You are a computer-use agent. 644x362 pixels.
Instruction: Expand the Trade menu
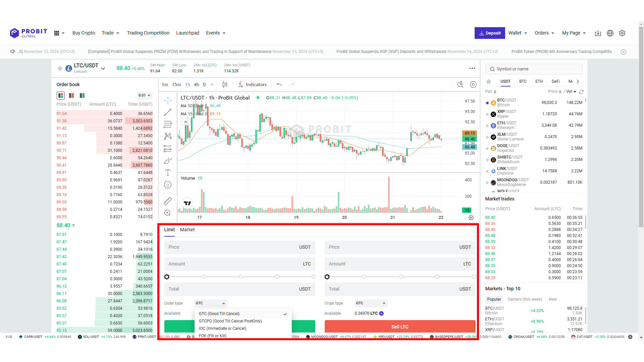110,33
